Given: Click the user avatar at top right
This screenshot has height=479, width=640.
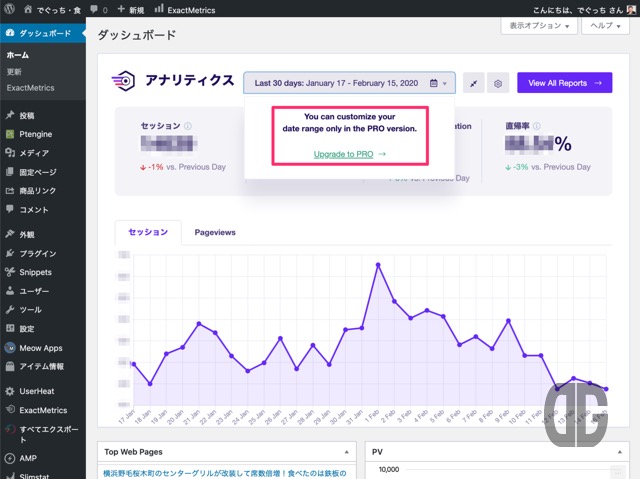Looking at the screenshot, I should (631, 9).
